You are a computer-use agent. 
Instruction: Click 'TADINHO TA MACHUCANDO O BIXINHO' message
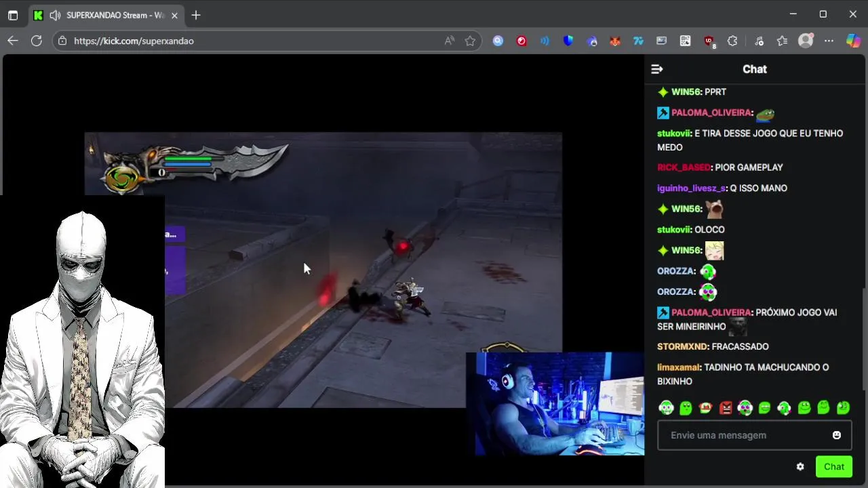click(x=743, y=374)
